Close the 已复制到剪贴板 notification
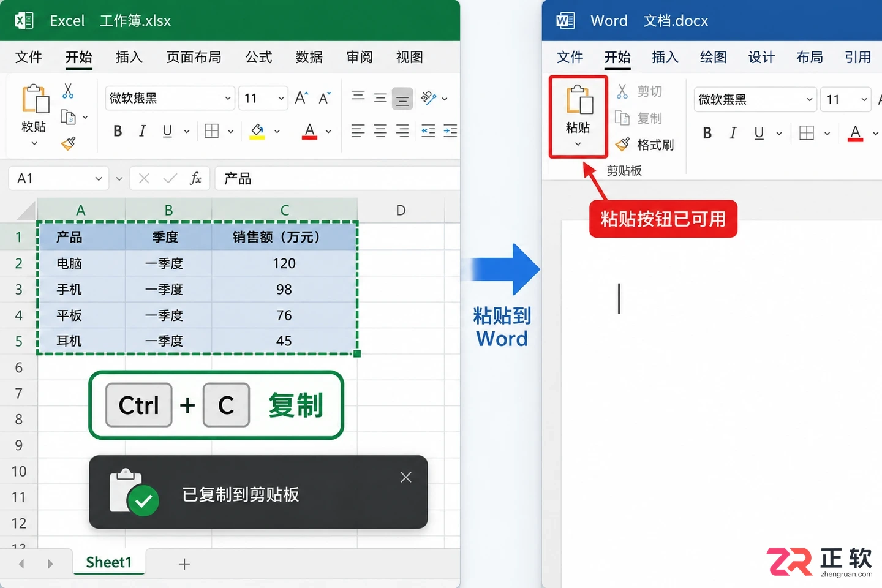 (405, 477)
